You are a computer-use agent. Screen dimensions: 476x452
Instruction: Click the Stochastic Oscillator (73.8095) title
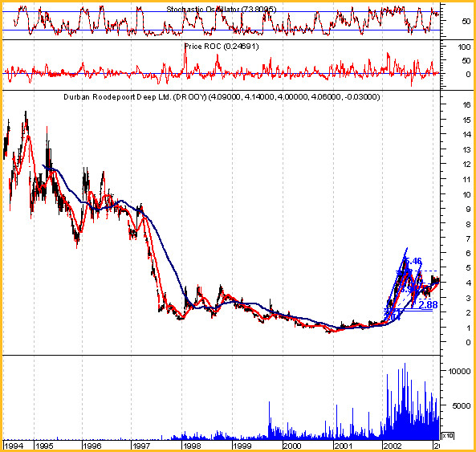[222, 10]
